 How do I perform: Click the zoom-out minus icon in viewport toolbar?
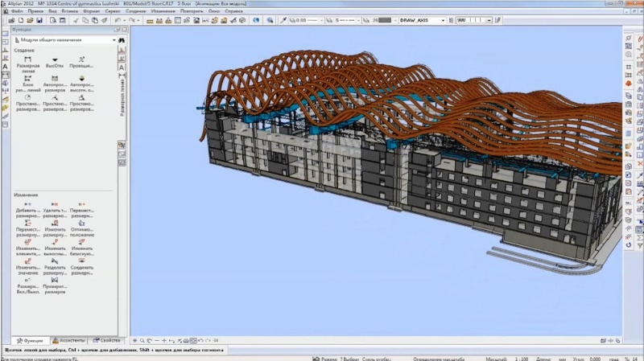[x=157, y=340]
